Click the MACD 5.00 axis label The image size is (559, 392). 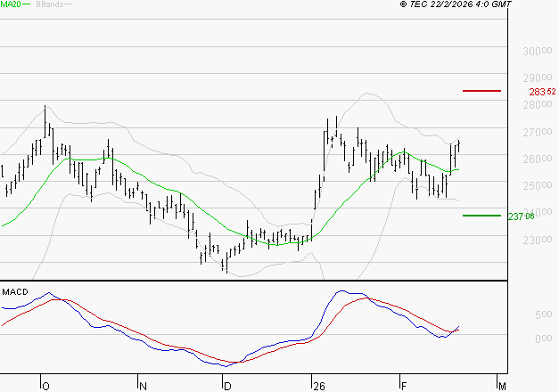(x=544, y=314)
